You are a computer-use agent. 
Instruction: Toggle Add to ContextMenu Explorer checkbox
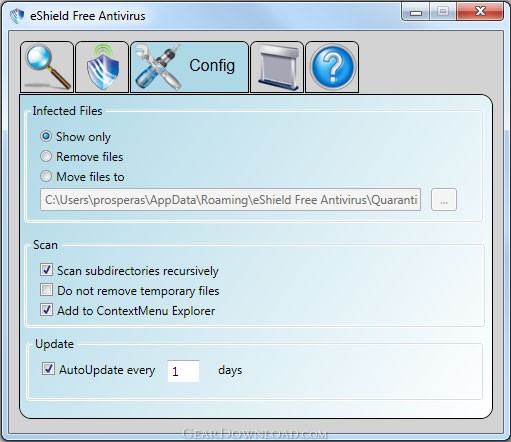point(46,310)
